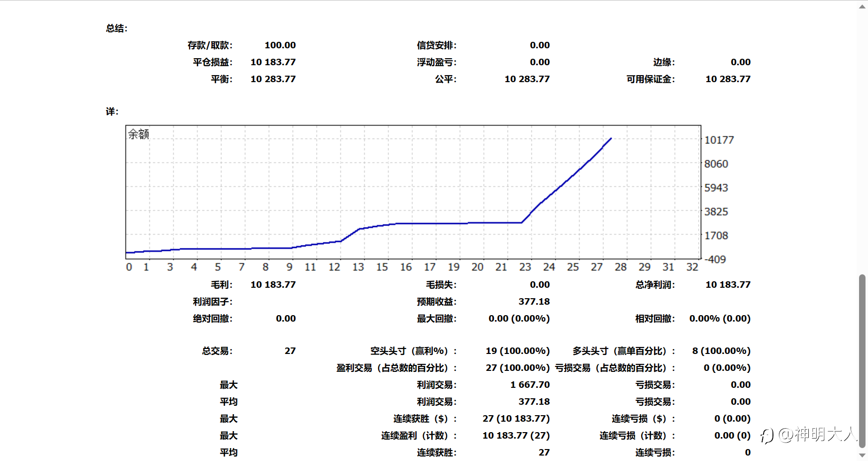Click the 连续亏损 ($) value 0 (0.00)
The width and height of the screenshot is (868, 461).
coord(733,419)
